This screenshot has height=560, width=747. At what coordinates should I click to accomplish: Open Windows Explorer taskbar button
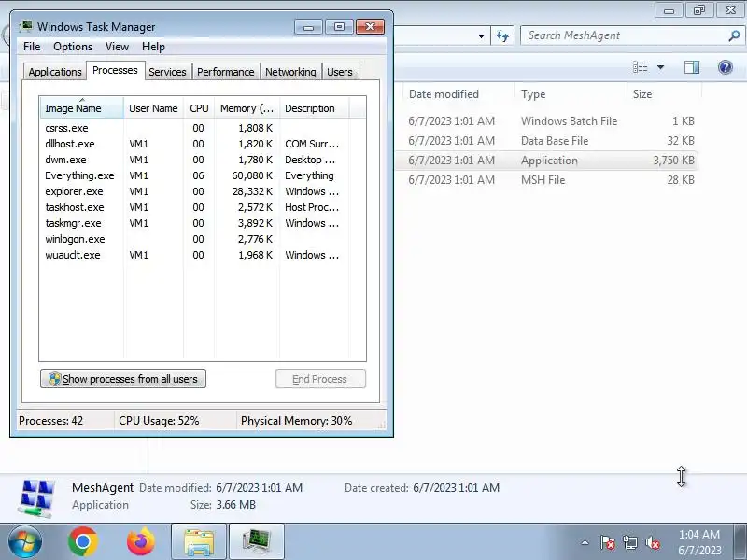tap(199, 542)
